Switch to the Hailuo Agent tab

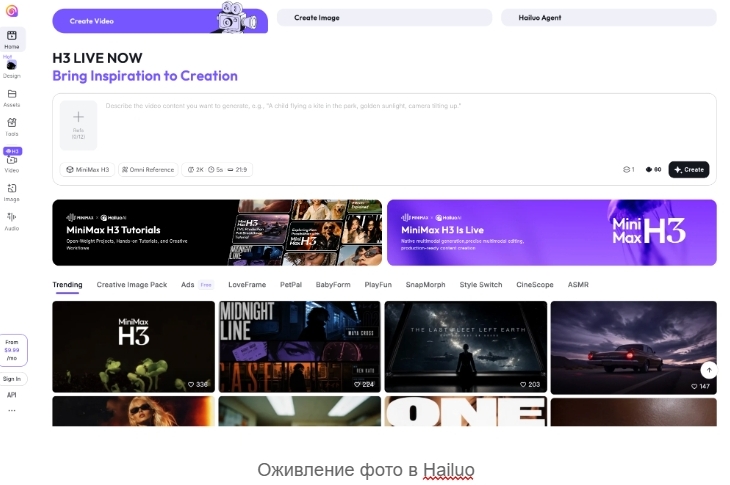(608, 18)
